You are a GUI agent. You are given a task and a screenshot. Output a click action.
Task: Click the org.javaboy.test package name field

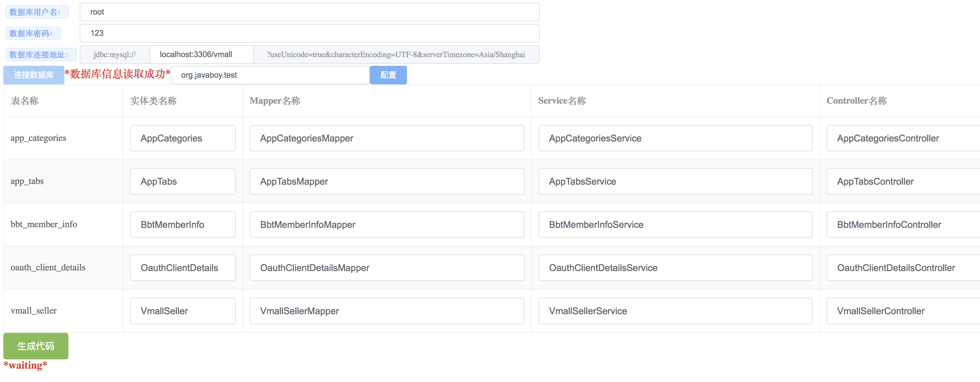(x=270, y=75)
